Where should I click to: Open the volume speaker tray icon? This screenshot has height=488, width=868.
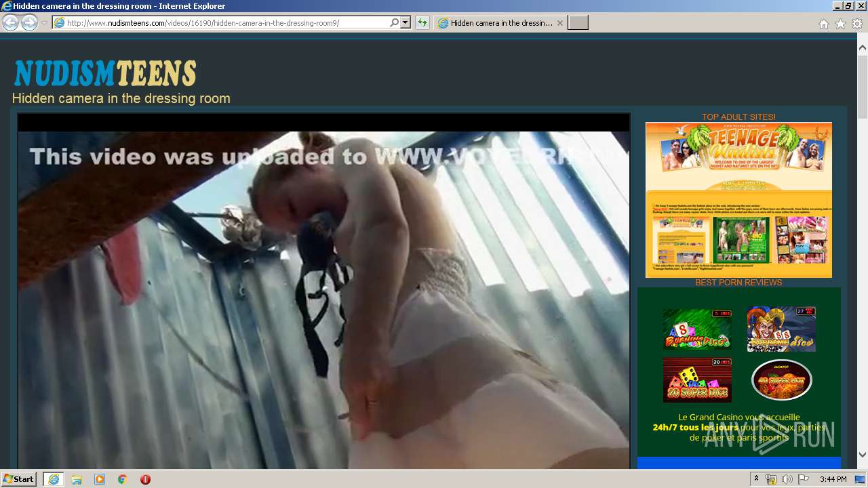click(787, 479)
